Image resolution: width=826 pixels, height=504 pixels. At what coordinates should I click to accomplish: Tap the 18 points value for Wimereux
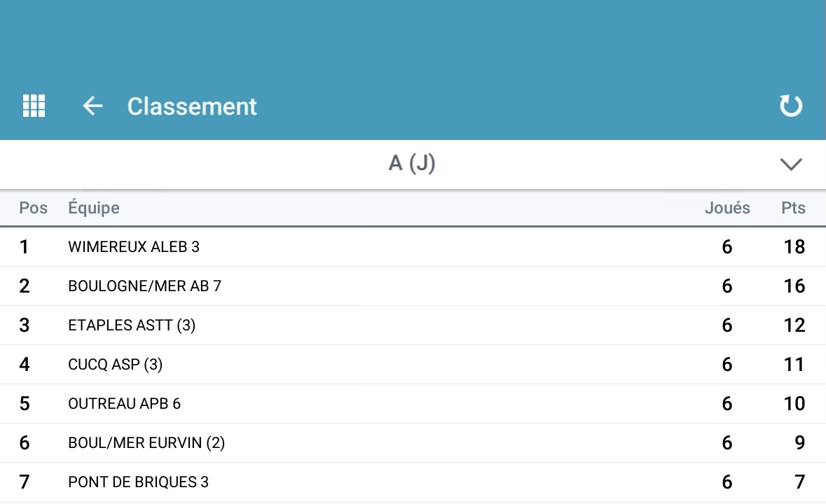[794, 246]
